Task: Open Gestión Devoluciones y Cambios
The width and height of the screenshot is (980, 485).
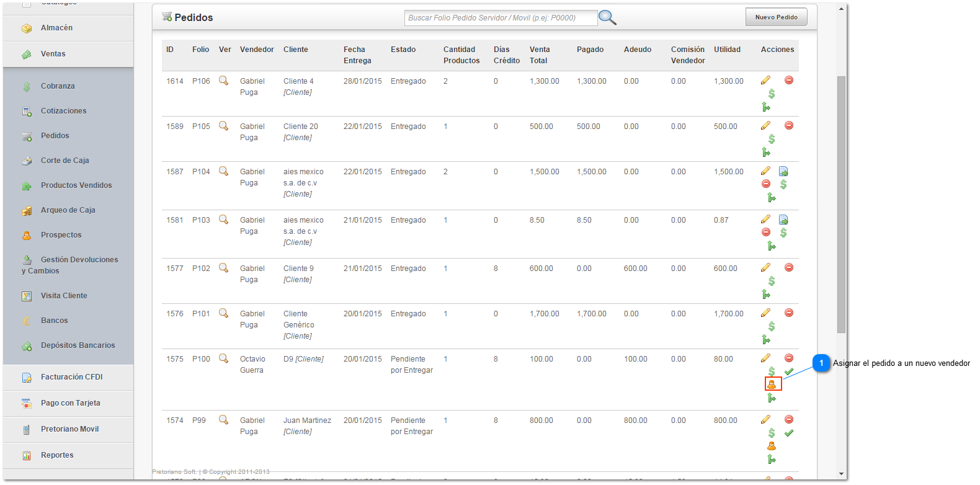Action: click(69, 265)
